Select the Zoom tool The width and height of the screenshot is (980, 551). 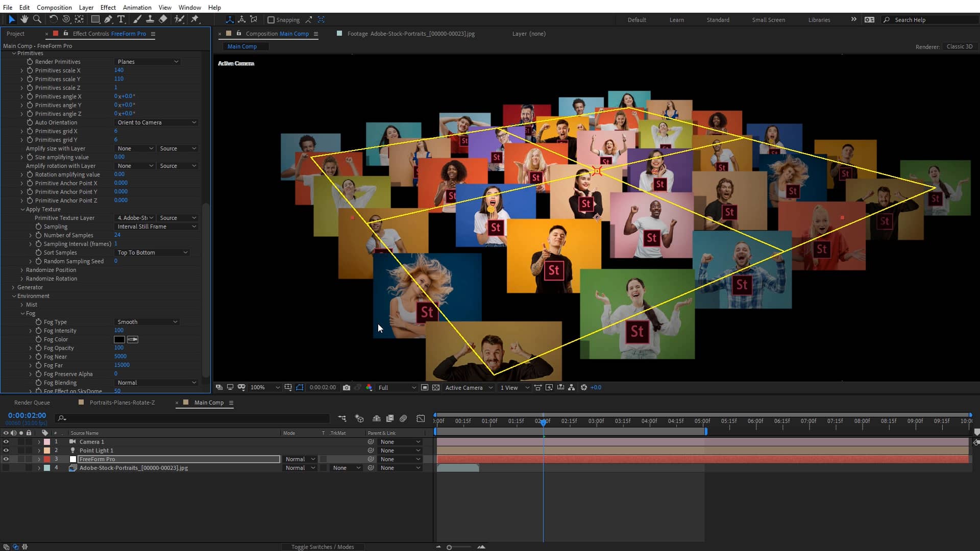pyautogui.click(x=37, y=19)
